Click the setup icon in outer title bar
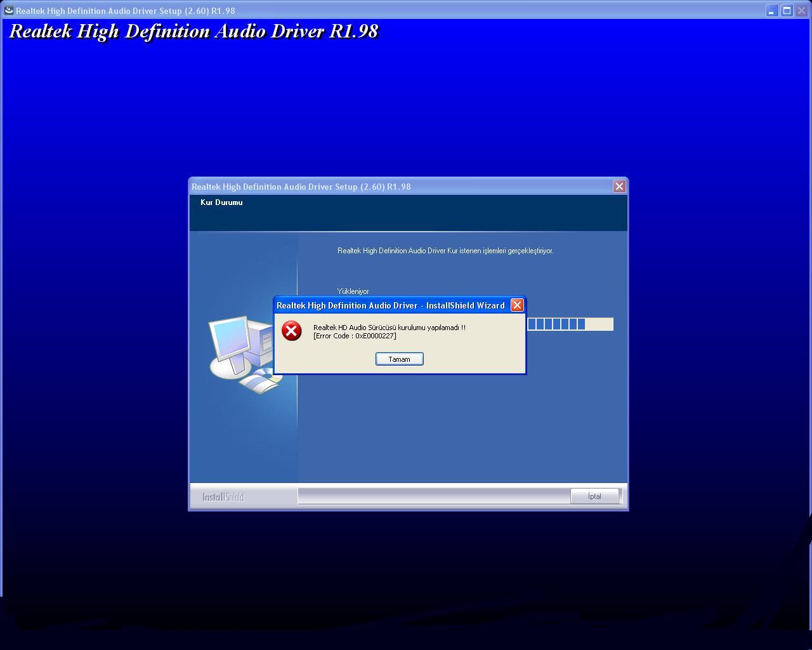 [x=9, y=10]
